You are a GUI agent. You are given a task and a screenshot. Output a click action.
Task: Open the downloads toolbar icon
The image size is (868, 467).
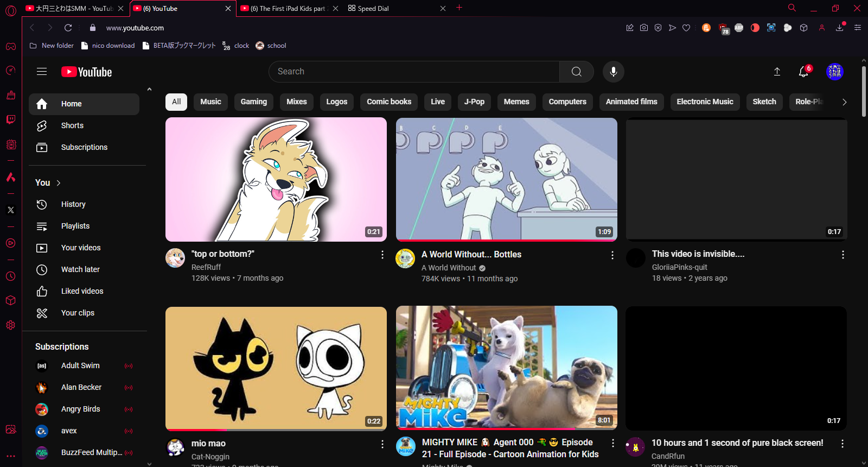(840, 28)
